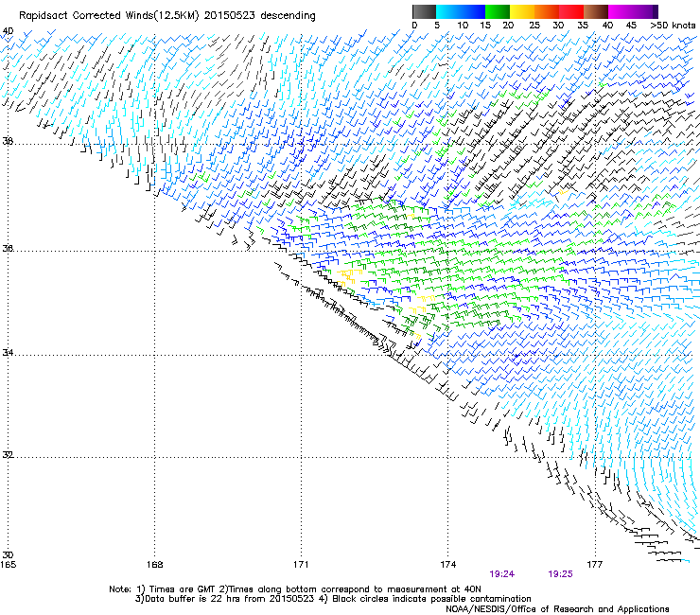Click the cyan-blue 5-15 knots legend segment
The image size is (700, 615).
(461, 11)
